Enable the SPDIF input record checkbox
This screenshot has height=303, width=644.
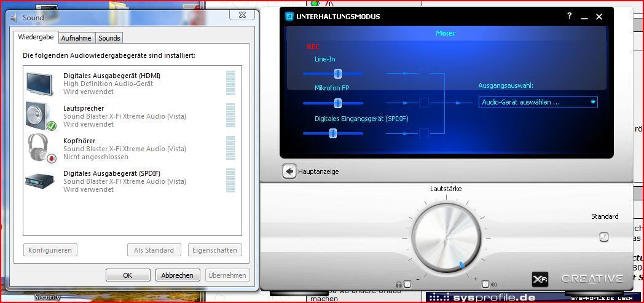[424, 133]
